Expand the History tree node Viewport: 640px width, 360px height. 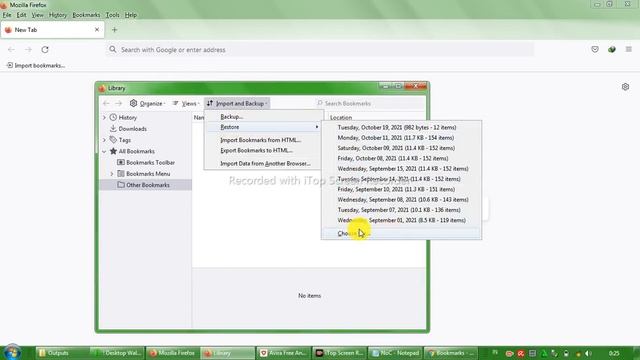point(104,118)
